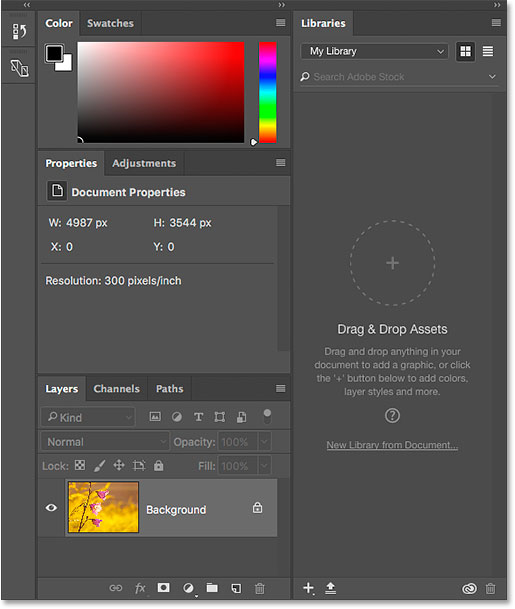
Task: Switch to the Swatches tab
Action: coord(110,23)
